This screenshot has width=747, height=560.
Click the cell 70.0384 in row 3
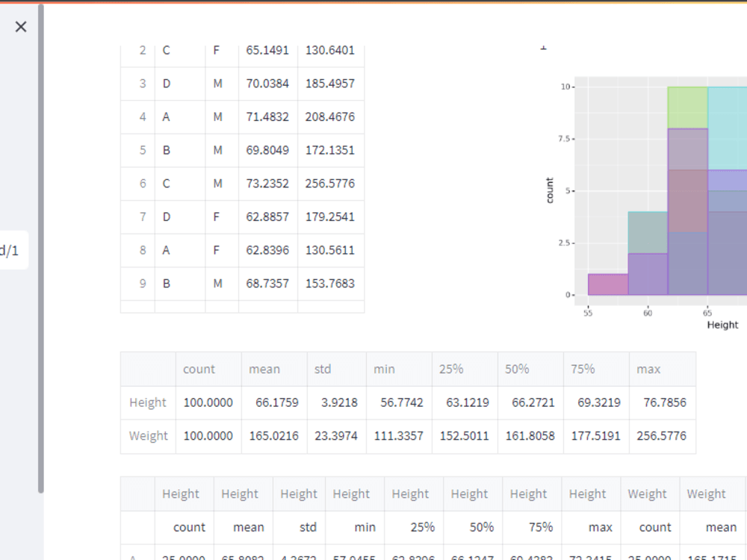point(267,84)
